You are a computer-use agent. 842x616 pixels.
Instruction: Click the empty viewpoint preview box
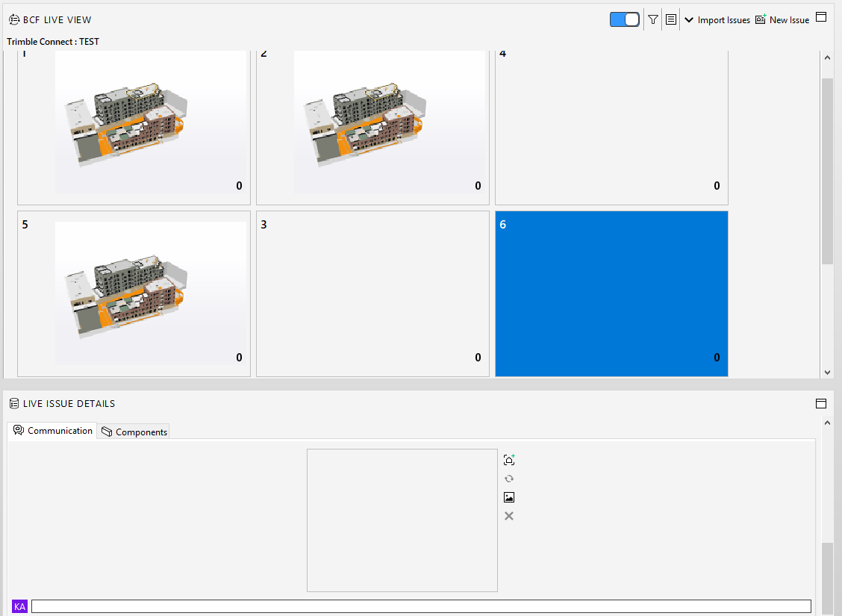coord(402,520)
